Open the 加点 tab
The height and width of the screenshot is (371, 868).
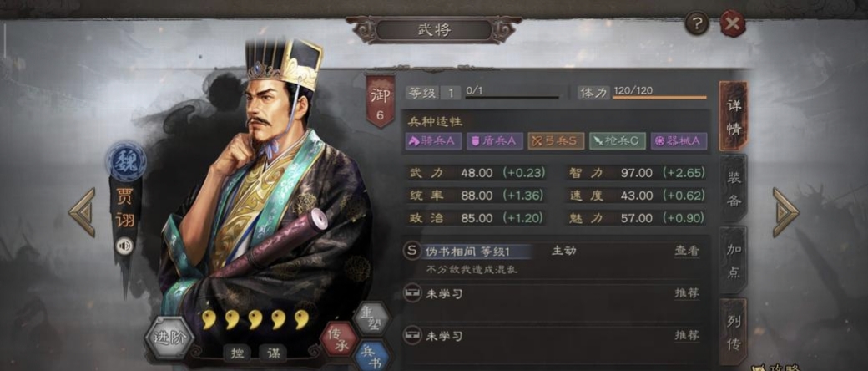pyautogui.click(x=734, y=261)
